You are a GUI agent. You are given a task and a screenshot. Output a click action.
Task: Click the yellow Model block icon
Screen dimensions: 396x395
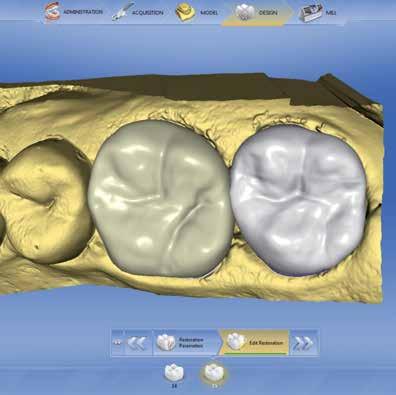click(185, 13)
